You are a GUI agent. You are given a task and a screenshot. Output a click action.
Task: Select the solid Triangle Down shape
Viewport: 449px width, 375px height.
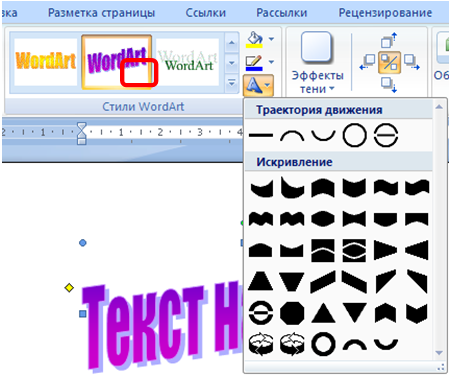point(354,313)
